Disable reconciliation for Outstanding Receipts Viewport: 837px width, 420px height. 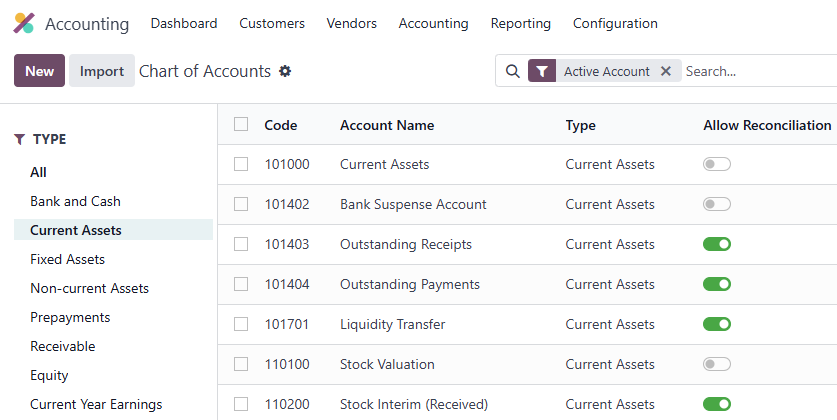click(x=716, y=244)
